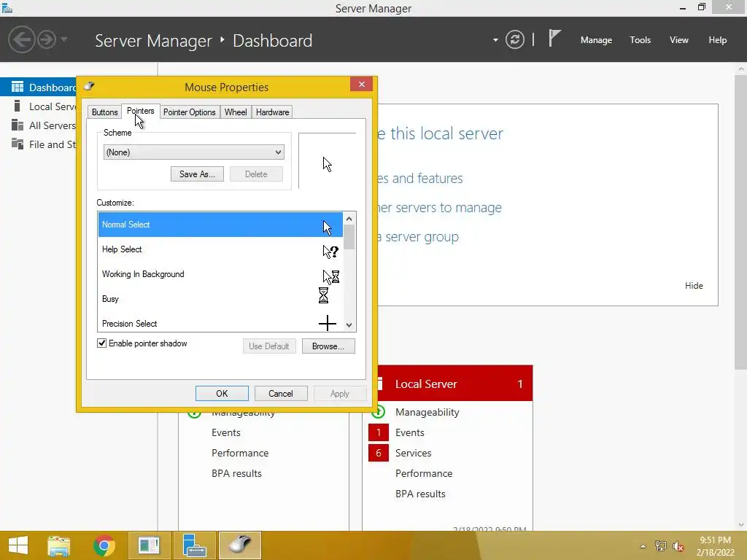Click the All Servers icon in the sidebar
Screen dimensions: 747x560
[x=18, y=125]
